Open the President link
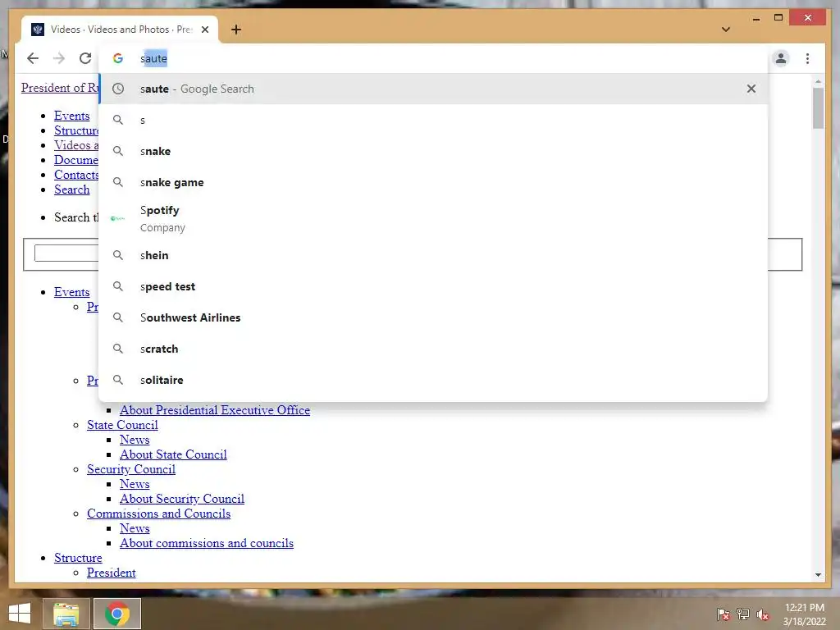Screen dimensions: 840x630 click(x=112, y=573)
